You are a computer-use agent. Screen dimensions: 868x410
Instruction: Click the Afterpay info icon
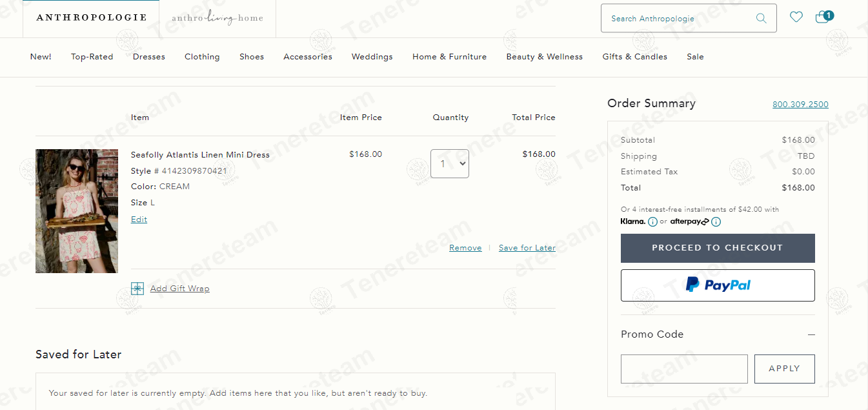pos(716,222)
